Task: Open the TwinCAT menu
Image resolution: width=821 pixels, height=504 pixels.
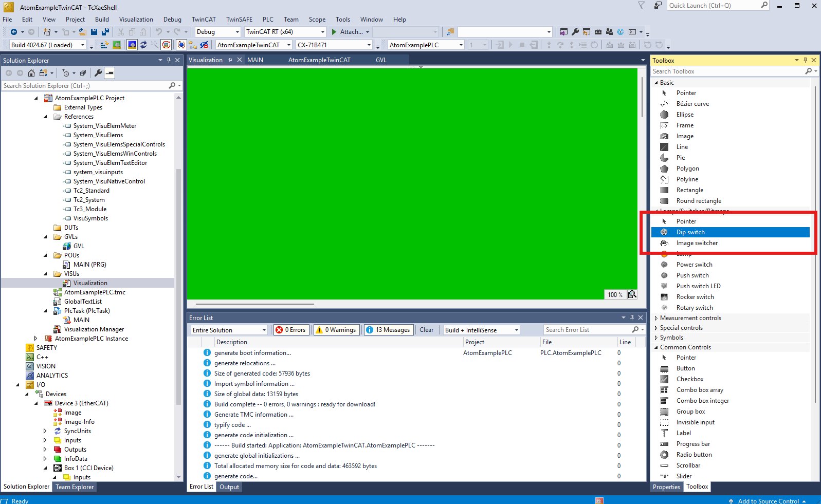Action: coord(204,20)
